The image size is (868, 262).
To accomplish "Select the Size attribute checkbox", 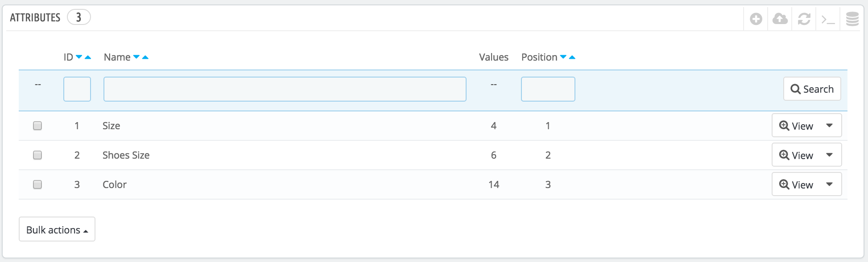I will tap(37, 126).
